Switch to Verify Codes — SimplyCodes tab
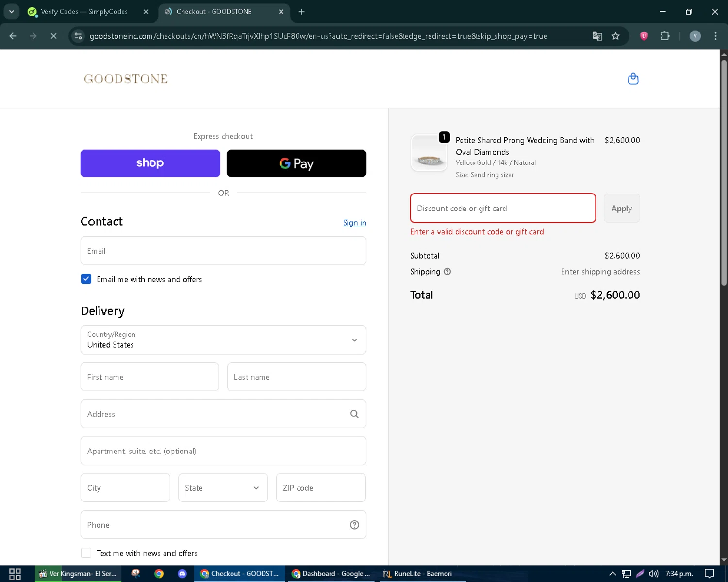This screenshot has width=728, height=582. click(x=84, y=12)
